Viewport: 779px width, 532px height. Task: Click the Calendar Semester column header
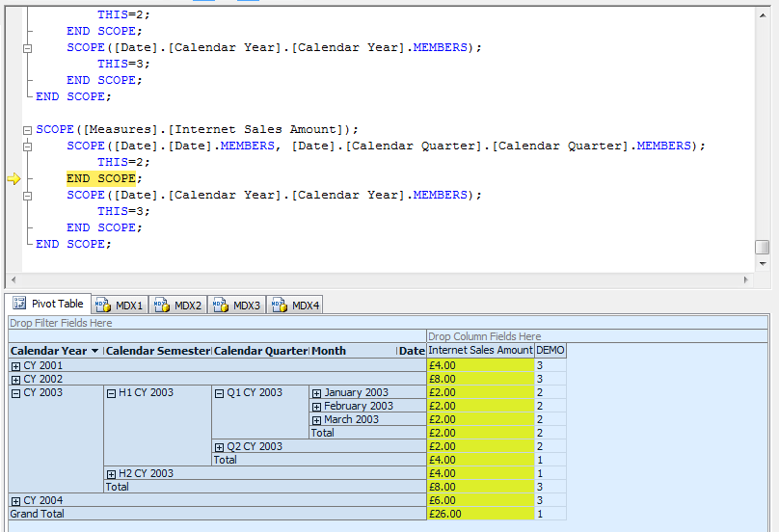point(158,351)
